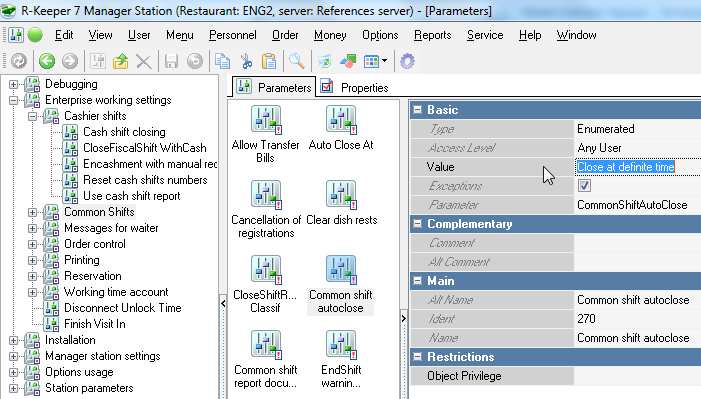Toggle the Exceptions checkbox
The width and height of the screenshot is (701, 399).
point(584,186)
